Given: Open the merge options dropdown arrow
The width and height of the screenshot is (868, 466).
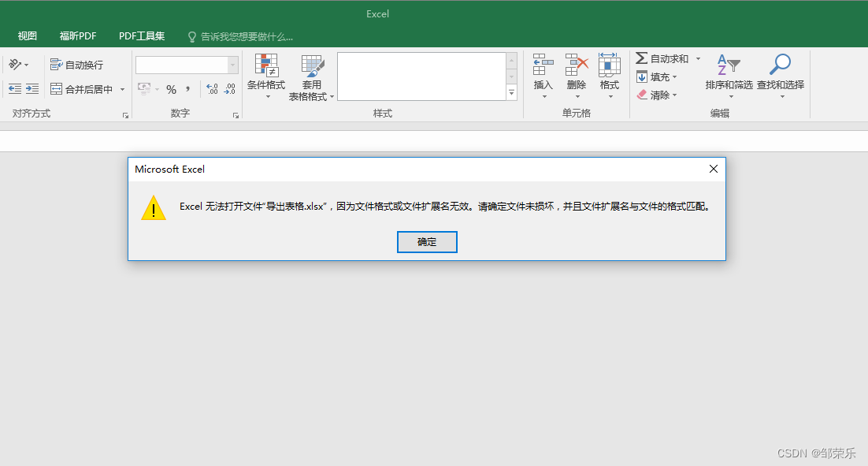Looking at the screenshot, I should coord(122,89).
